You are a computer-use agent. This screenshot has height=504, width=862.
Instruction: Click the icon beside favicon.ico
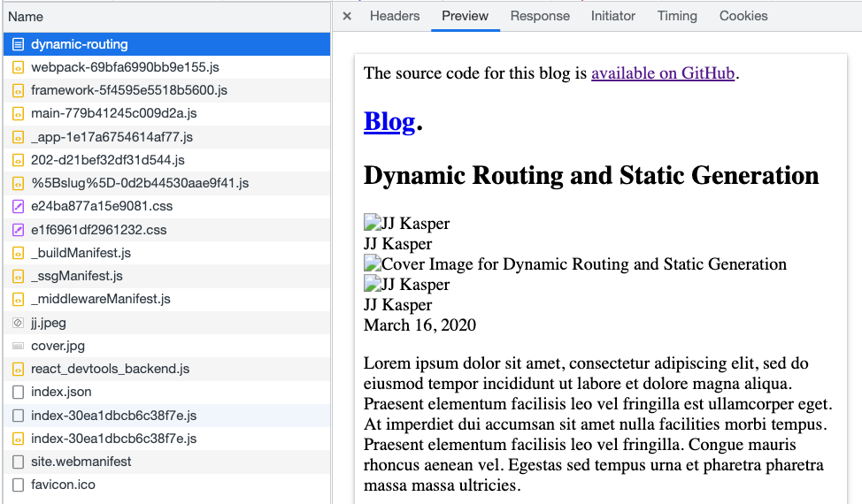(18, 485)
